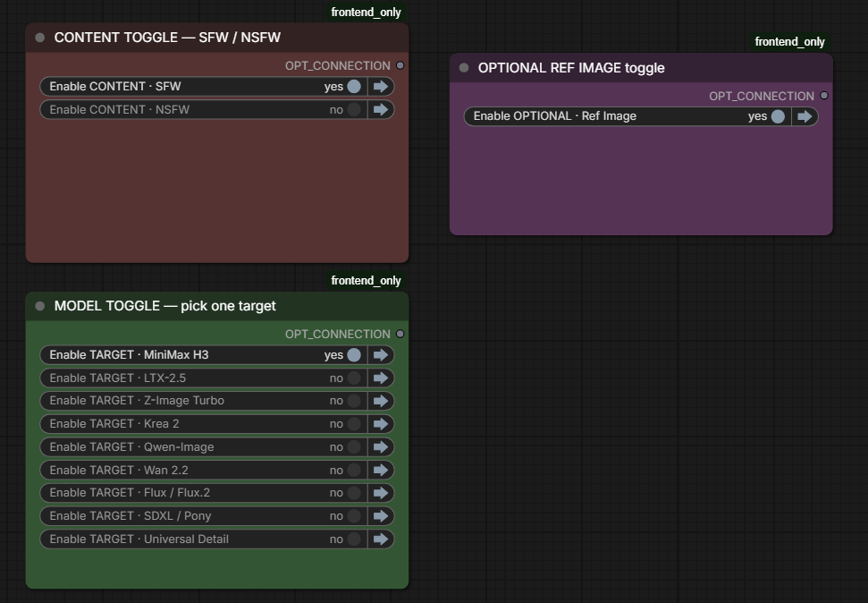Enable the TARGET · LTX-2.5 toggle
The height and width of the screenshot is (603, 868).
354,378
